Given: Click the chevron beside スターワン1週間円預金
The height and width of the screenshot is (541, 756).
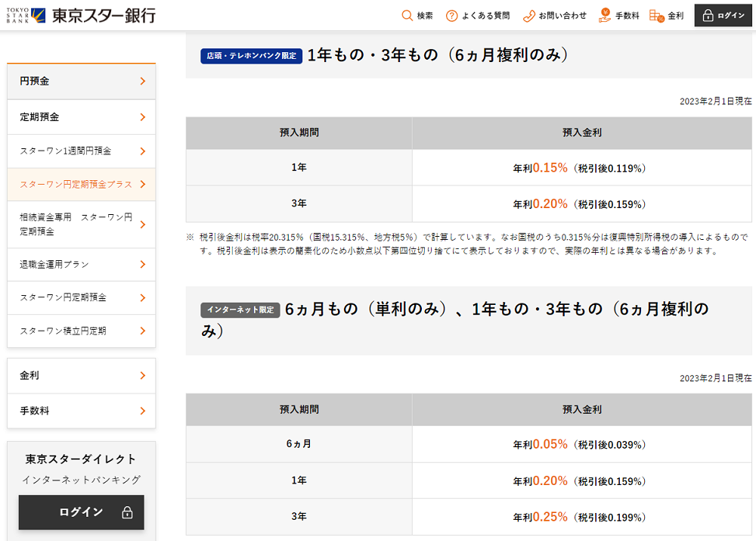Looking at the screenshot, I should (x=143, y=151).
